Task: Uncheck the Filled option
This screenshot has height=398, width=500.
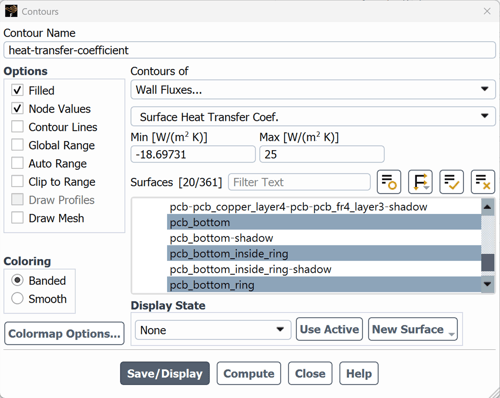Action: [x=17, y=90]
